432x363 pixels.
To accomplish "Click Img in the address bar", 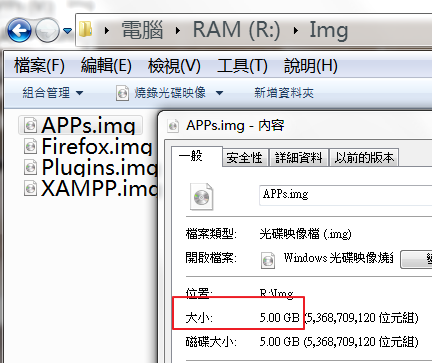I will click(329, 30).
